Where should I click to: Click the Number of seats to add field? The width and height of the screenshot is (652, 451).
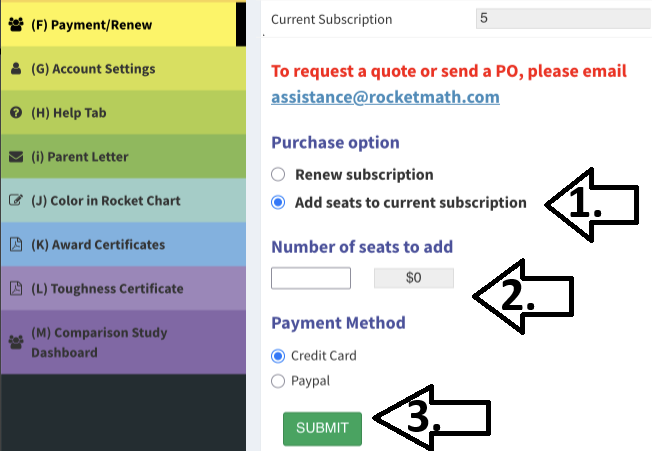coord(311,279)
